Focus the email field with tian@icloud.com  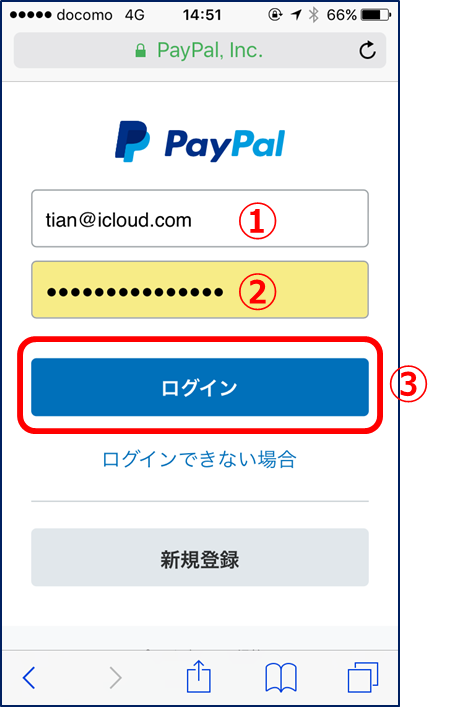[x=200, y=219]
